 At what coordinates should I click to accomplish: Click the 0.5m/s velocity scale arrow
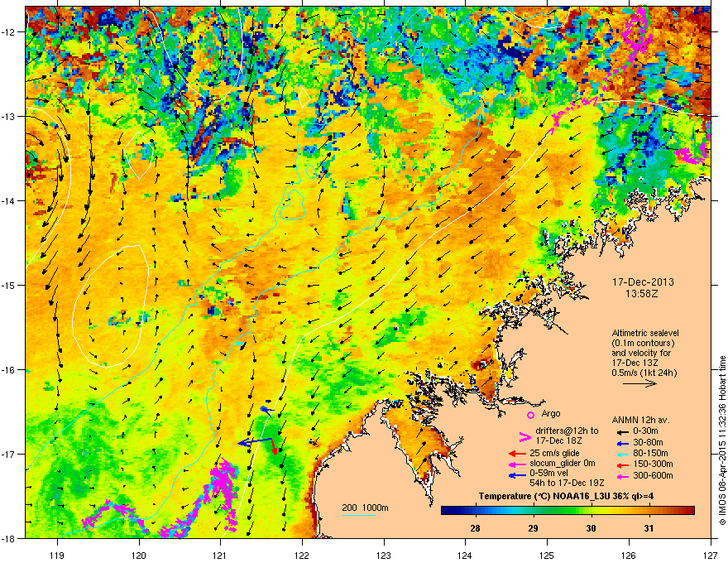coord(639,383)
